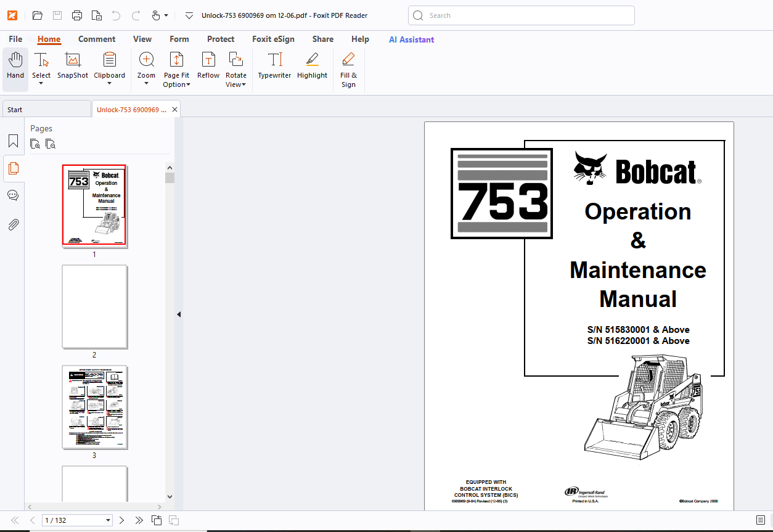The image size is (773, 532).
Task: Toggle page display mode in status bar
Action: 761,520
